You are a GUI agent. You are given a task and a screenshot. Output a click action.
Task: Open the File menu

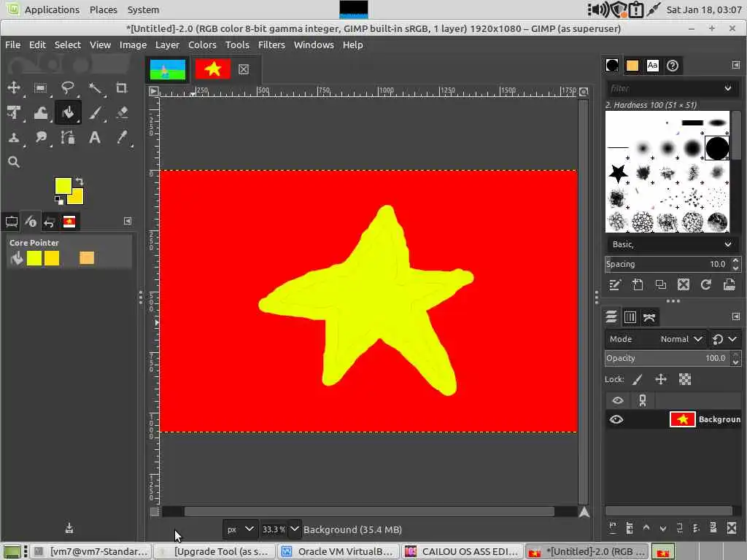coord(13,44)
